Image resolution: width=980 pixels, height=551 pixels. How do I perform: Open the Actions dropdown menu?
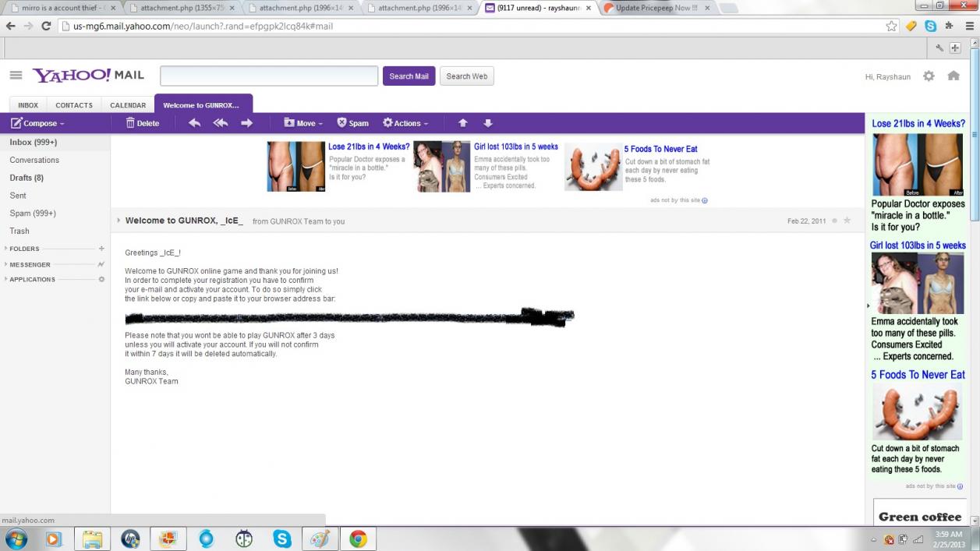(x=405, y=123)
